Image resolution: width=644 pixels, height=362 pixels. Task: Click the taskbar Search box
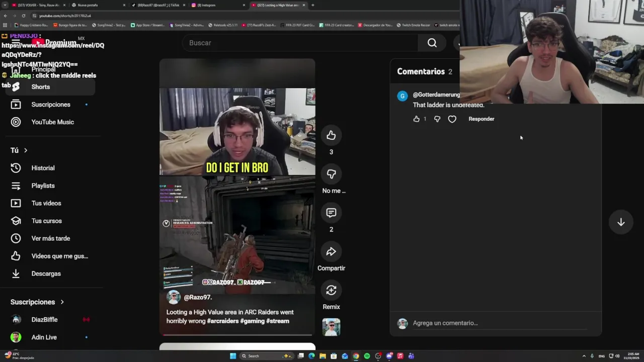click(267, 356)
